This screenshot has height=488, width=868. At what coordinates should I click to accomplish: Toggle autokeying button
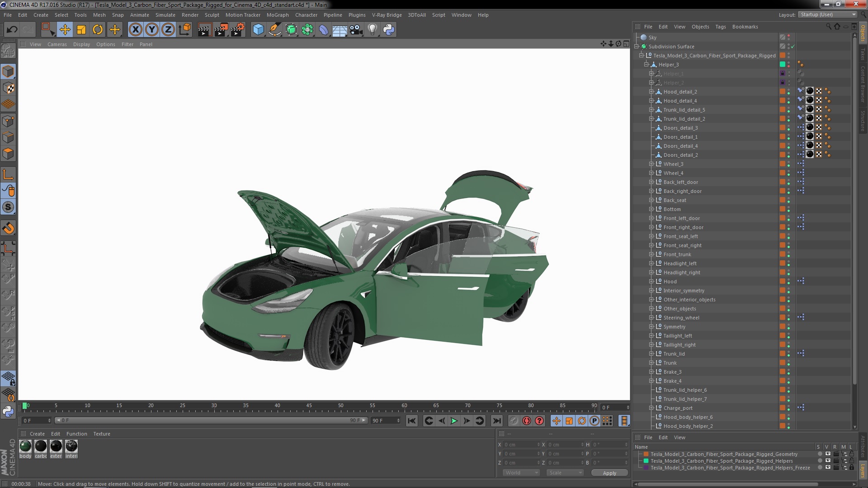click(527, 421)
